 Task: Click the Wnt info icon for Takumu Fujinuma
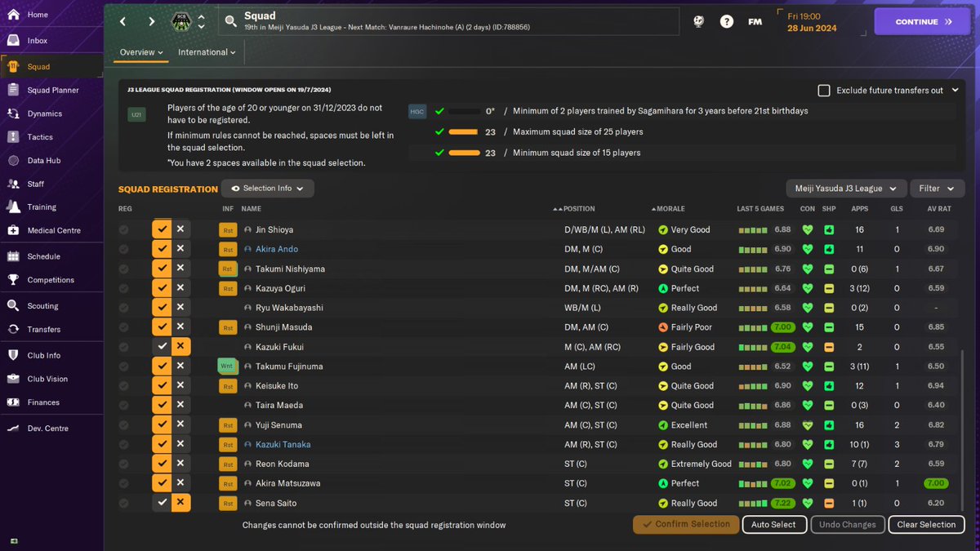coord(227,367)
